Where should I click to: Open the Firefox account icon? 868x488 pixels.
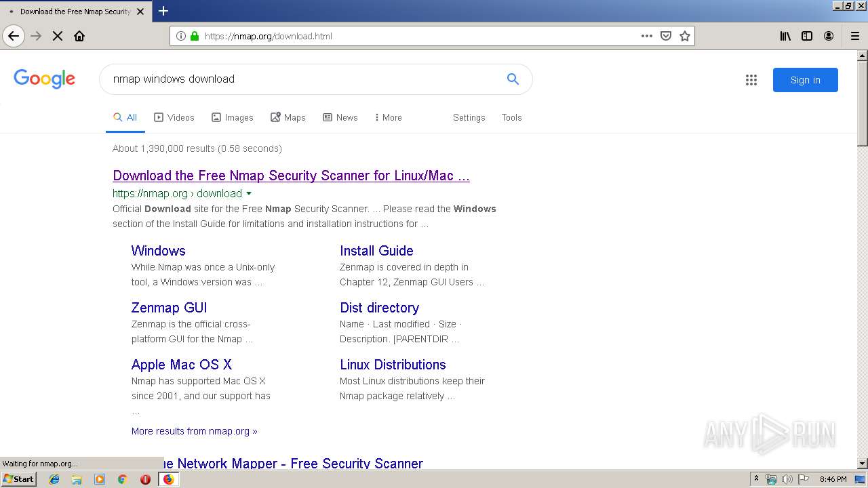[x=829, y=36]
